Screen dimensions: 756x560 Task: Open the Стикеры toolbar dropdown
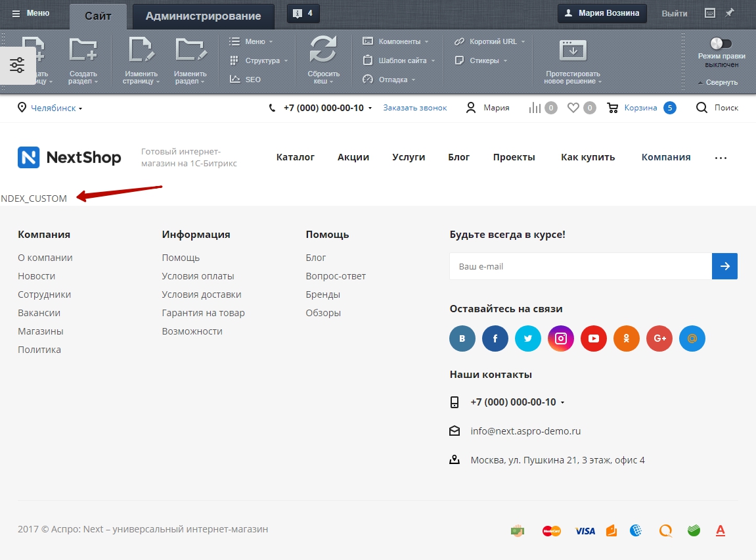[x=481, y=60]
